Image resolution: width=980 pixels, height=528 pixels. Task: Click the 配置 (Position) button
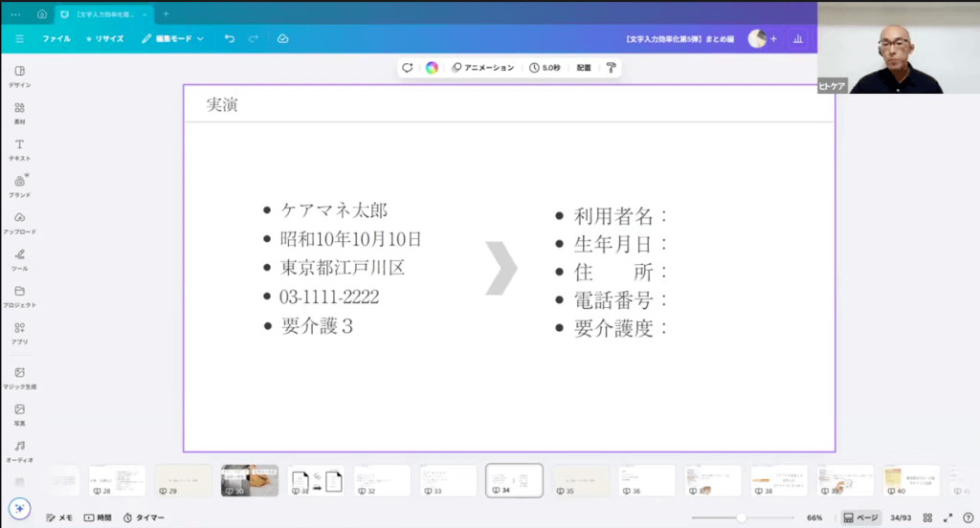point(584,68)
